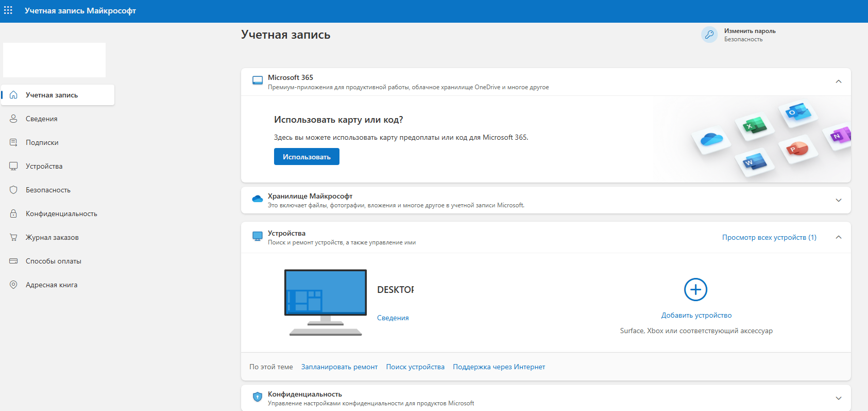Click Добавить устройство link
868x411 pixels.
coord(696,315)
